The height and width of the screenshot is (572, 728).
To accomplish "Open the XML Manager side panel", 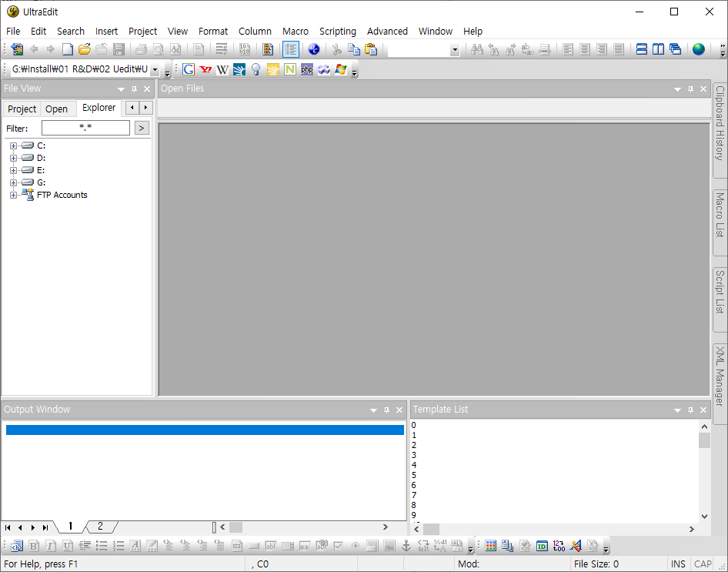I will [x=720, y=383].
